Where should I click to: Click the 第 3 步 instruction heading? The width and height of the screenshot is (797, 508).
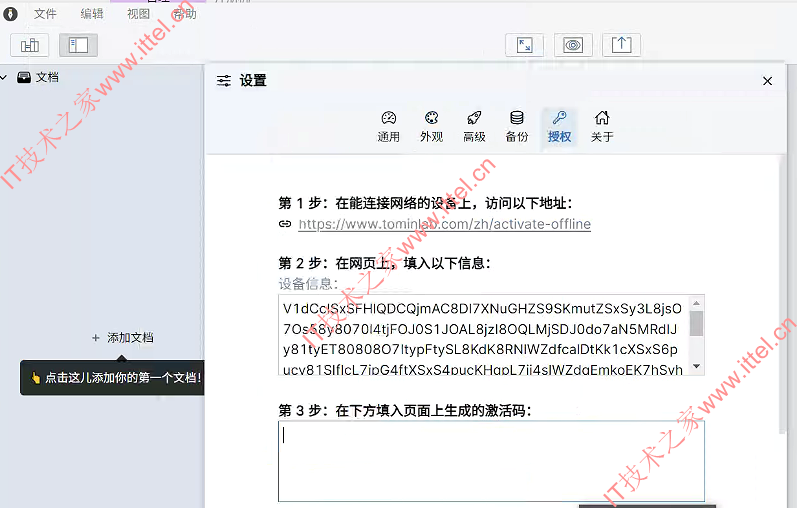[405, 410]
